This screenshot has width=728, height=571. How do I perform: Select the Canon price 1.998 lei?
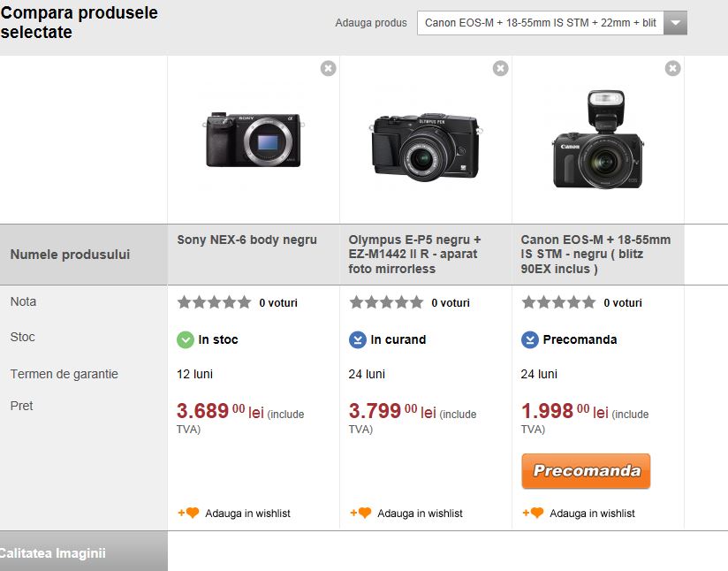[x=565, y=411]
